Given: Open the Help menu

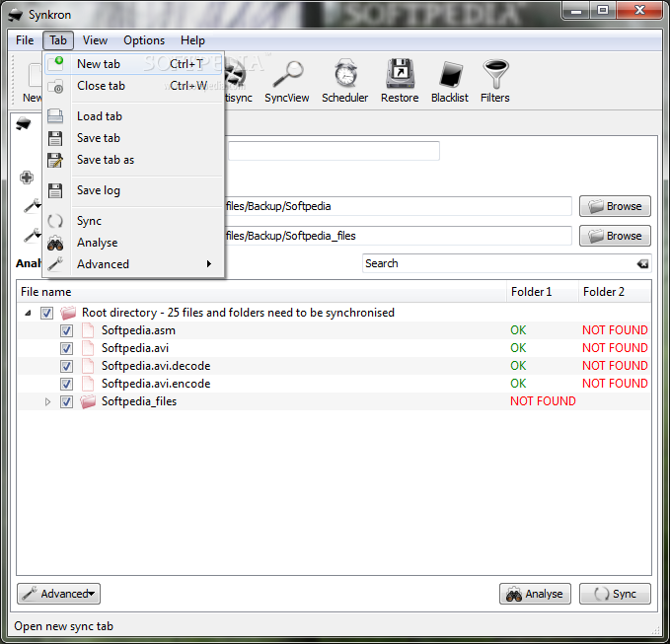Looking at the screenshot, I should pos(192,40).
